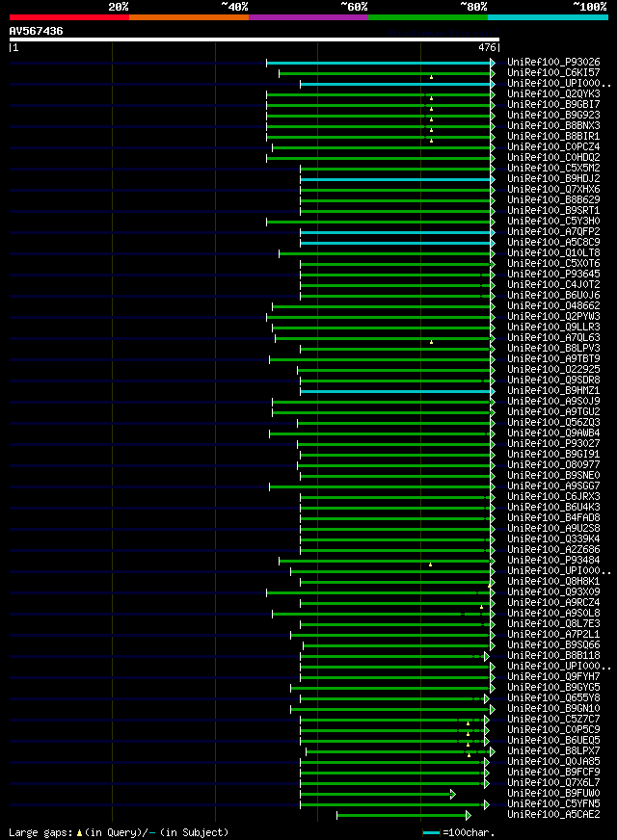Select the UniRef100_B9FUW0 label
617x840 pixels.
(x=553, y=794)
